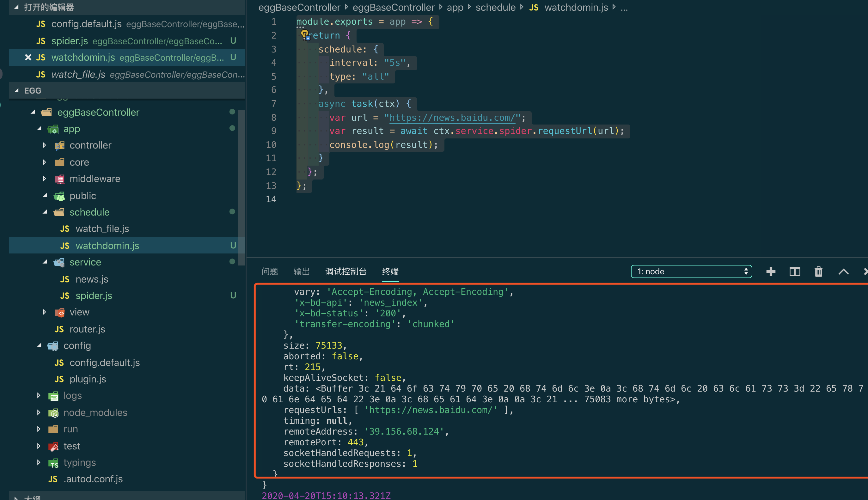Click first 'eggBaseController' breadcrumb segment
The width and height of the screenshot is (868, 500).
tap(299, 7)
